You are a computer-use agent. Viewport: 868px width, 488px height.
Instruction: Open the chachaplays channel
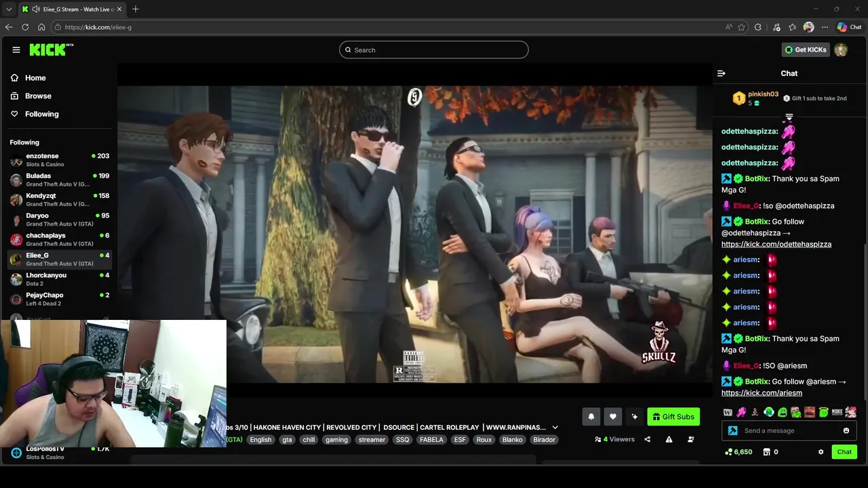(59, 239)
